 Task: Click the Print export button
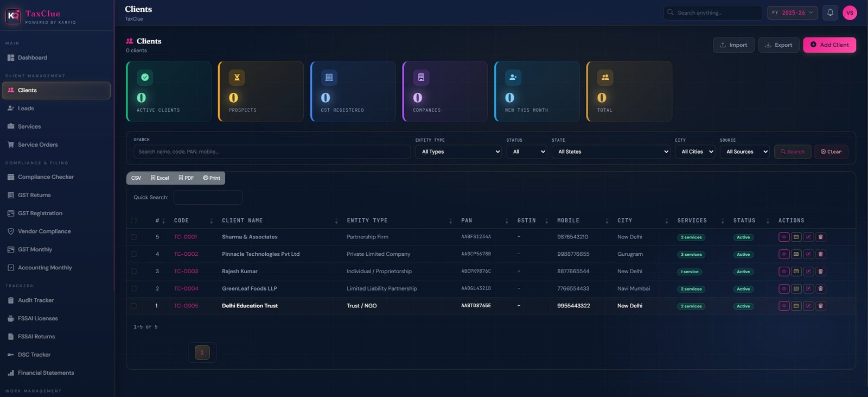coord(212,178)
